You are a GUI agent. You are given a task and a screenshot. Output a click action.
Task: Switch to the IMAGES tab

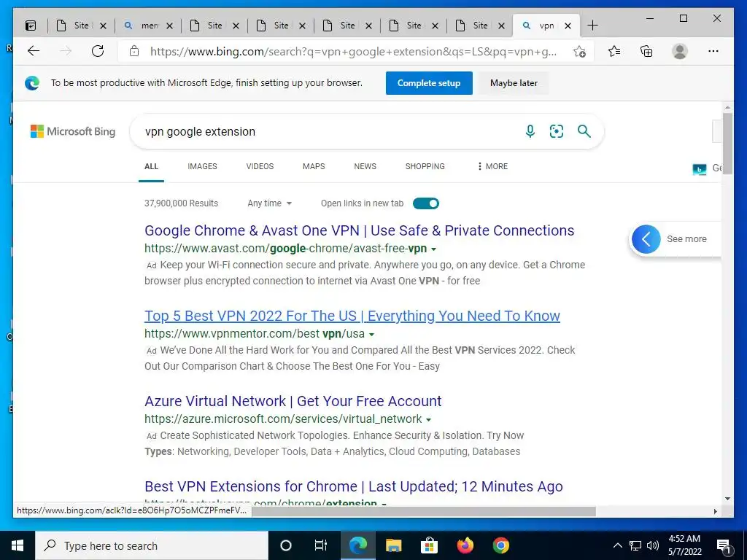point(203,166)
